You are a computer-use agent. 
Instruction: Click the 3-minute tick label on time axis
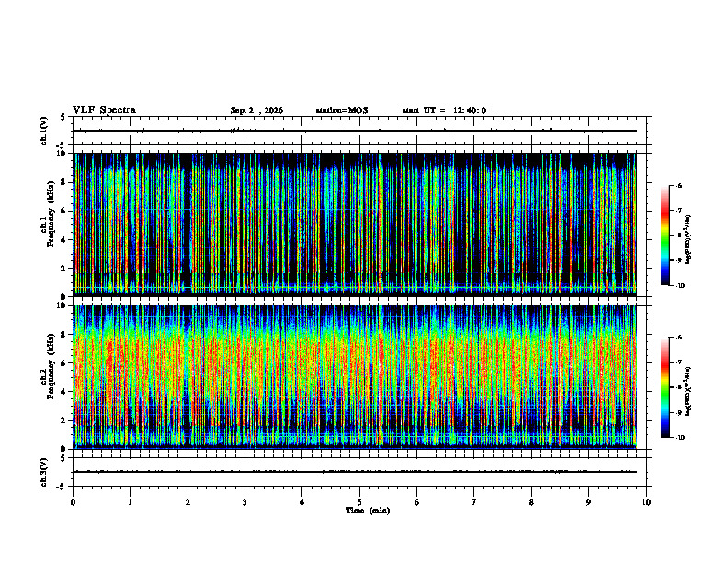pos(245,502)
